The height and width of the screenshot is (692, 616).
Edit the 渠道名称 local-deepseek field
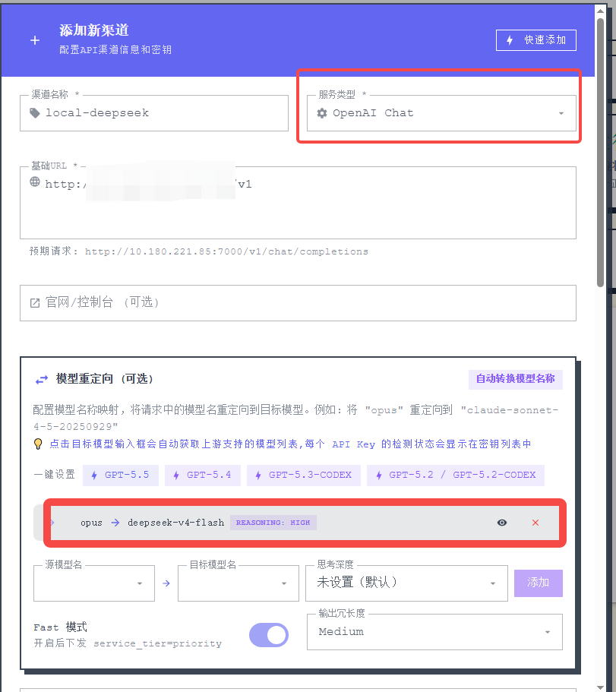154,113
